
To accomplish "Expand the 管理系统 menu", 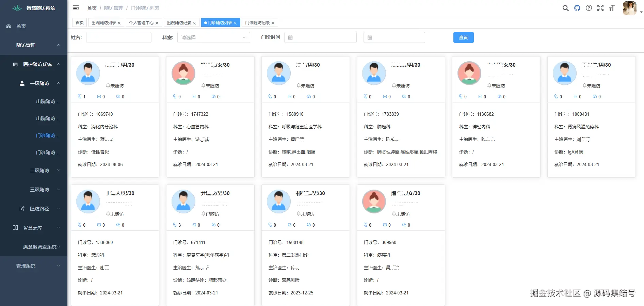I will tap(34, 266).
